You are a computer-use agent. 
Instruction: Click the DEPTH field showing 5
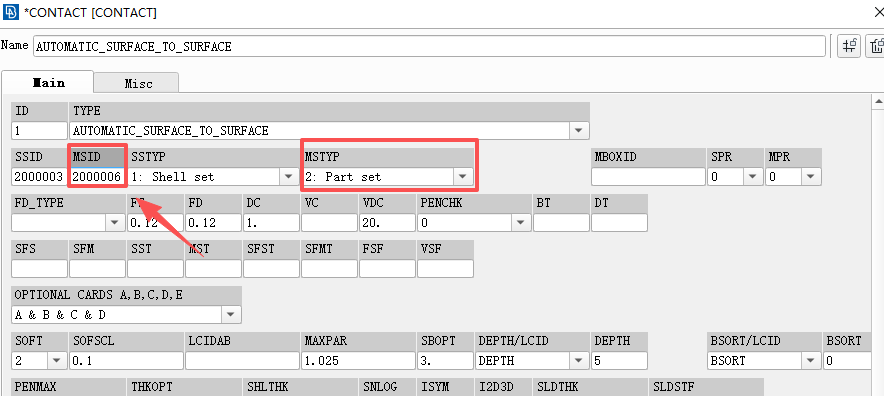tap(619, 360)
